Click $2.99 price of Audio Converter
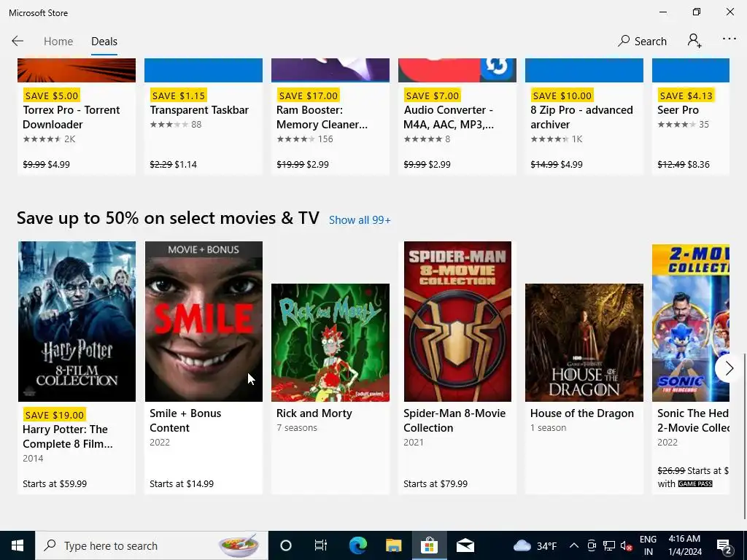The height and width of the screenshot is (560, 747). pyautogui.click(x=439, y=164)
